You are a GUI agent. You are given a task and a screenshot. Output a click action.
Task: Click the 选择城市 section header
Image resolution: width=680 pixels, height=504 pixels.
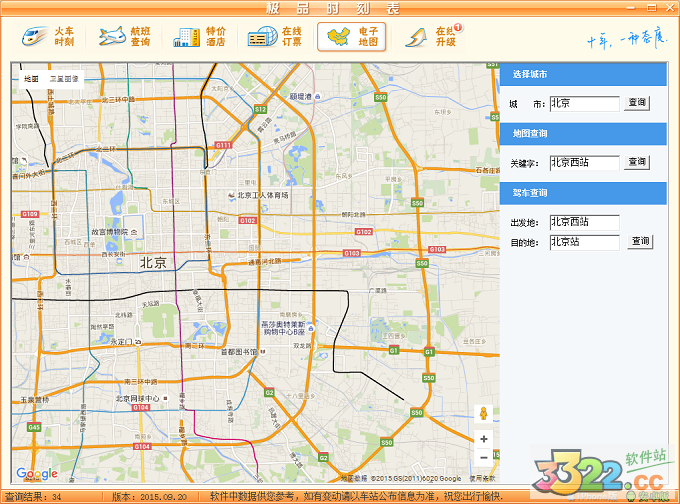click(x=583, y=75)
